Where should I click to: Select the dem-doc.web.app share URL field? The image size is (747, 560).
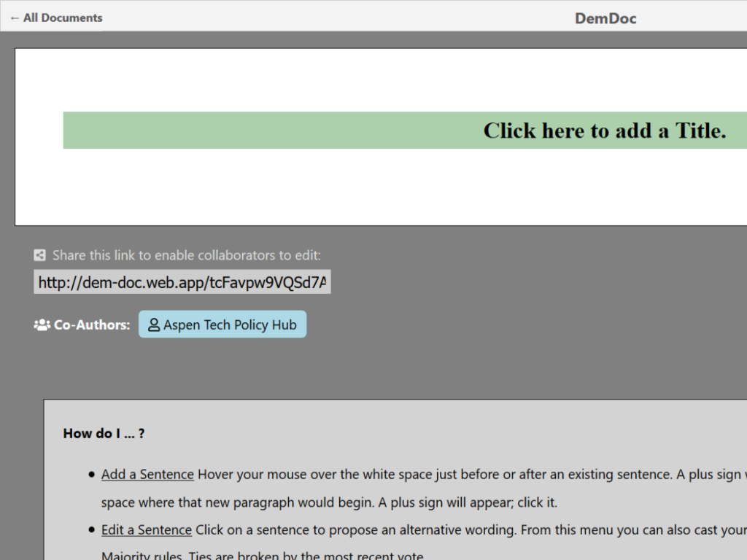pyautogui.click(x=182, y=283)
